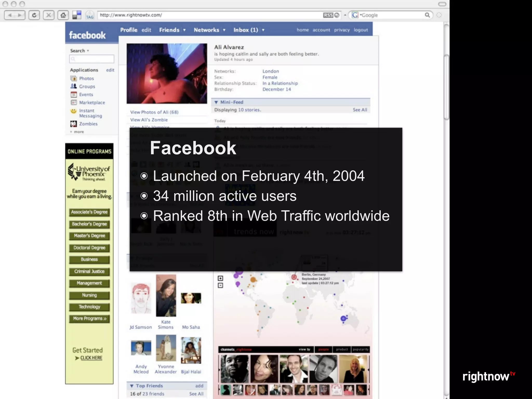Click edit next to Applications
Viewport: 532px width, 399px height.
[x=110, y=70]
